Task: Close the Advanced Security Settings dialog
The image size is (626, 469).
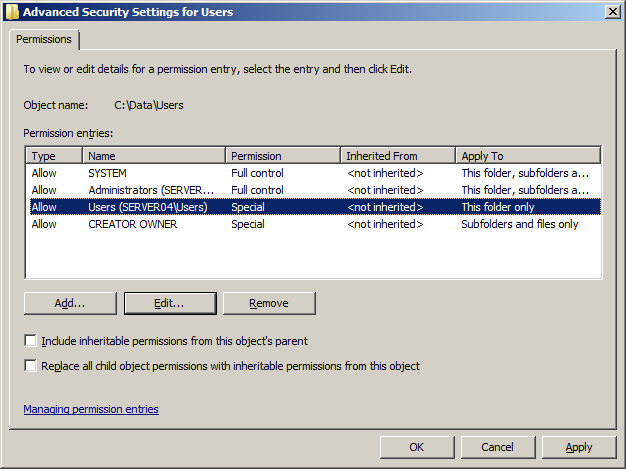Action: pyautogui.click(x=612, y=12)
